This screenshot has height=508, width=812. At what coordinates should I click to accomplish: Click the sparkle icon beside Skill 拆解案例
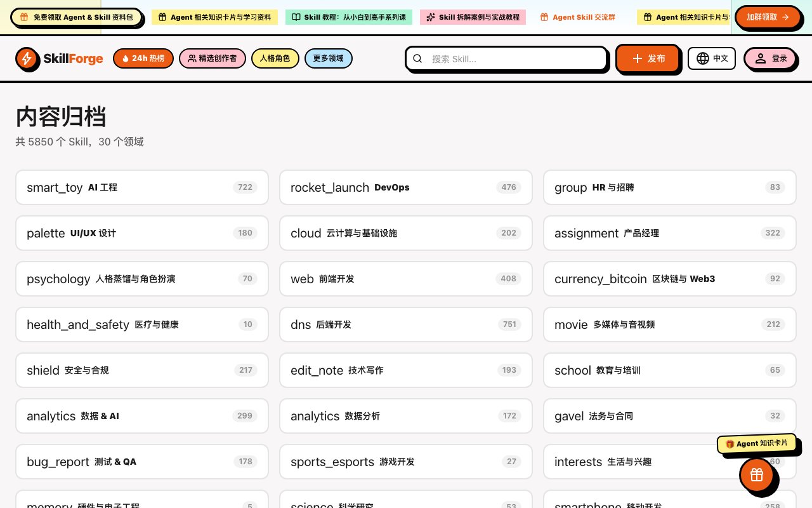[x=431, y=17]
